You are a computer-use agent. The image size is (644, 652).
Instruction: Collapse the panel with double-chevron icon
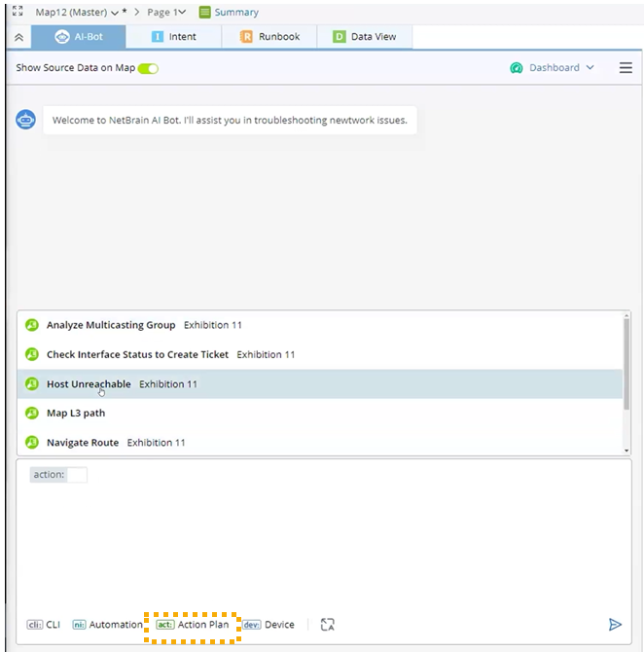18,37
